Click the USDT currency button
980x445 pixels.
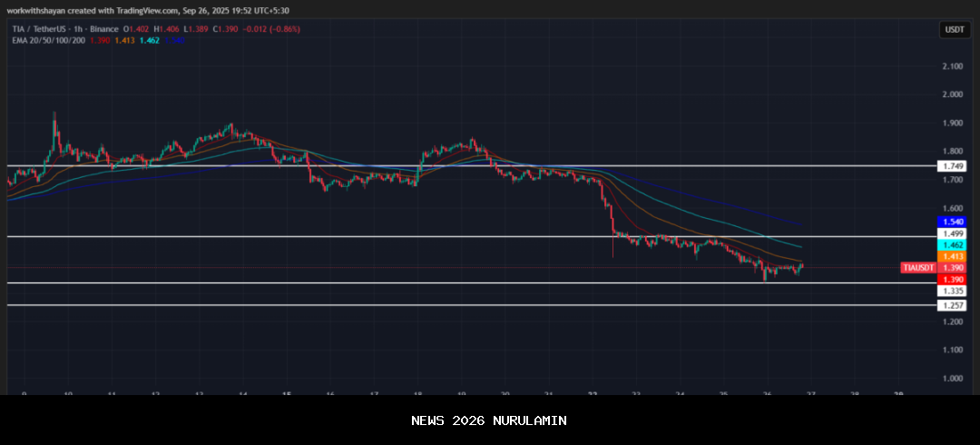pos(954,30)
